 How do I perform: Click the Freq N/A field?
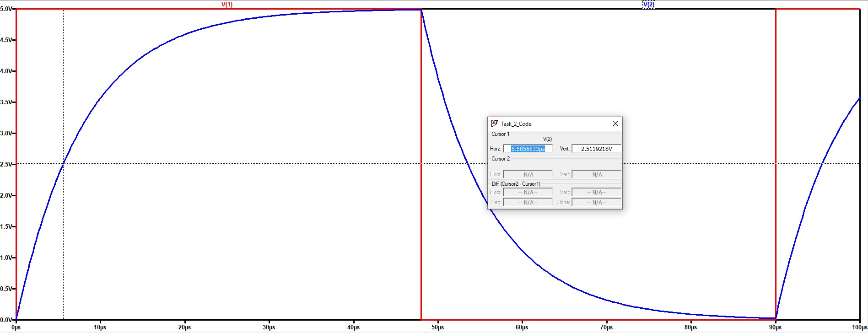point(528,202)
